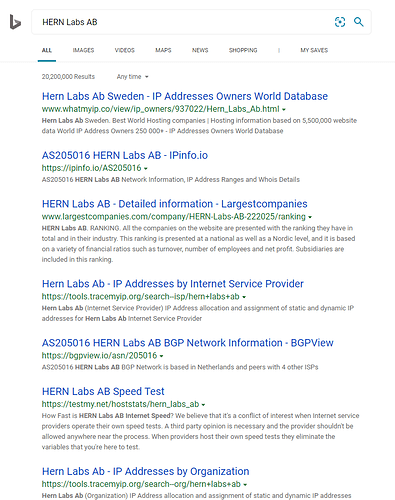Open IP Addresses by Internet Service Provider result
Viewport: 395px width, 500px height.
173,284
